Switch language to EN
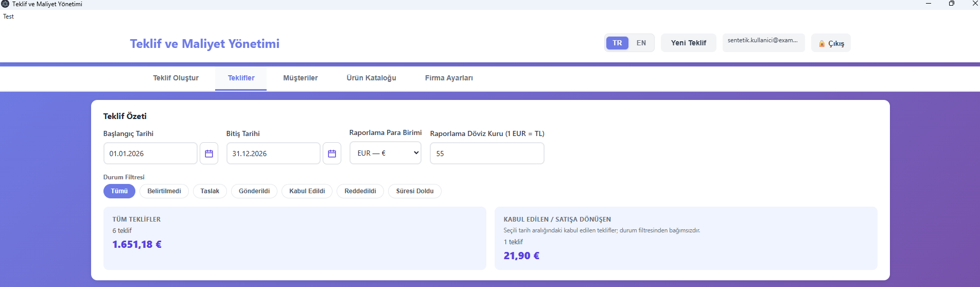 click(641, 43)
